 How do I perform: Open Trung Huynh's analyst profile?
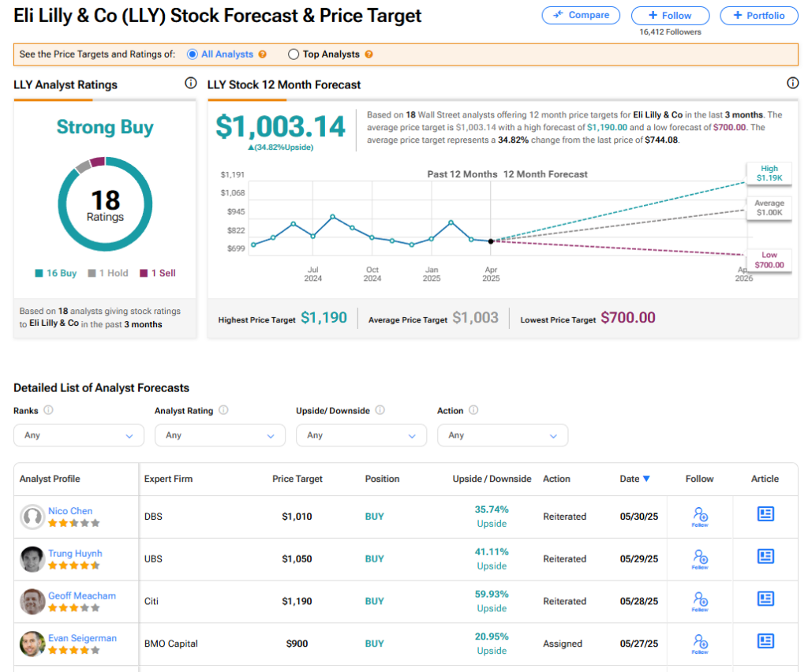tap(75, 553)
